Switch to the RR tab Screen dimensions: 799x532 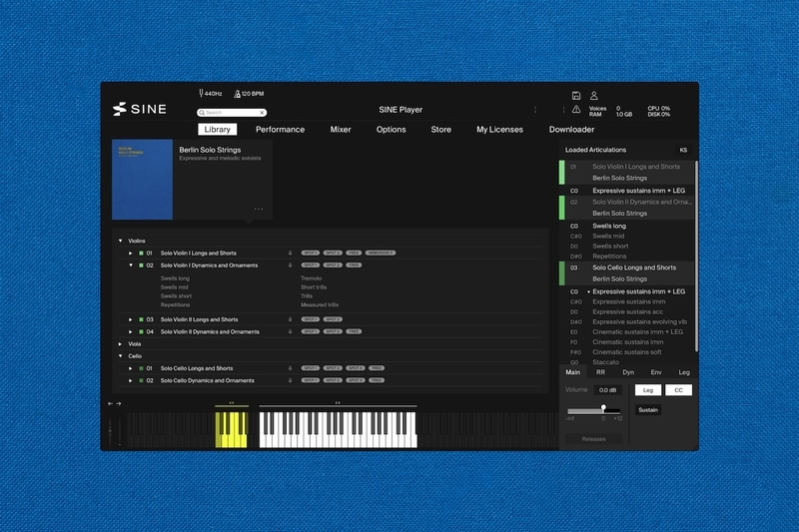pos(600,372)
